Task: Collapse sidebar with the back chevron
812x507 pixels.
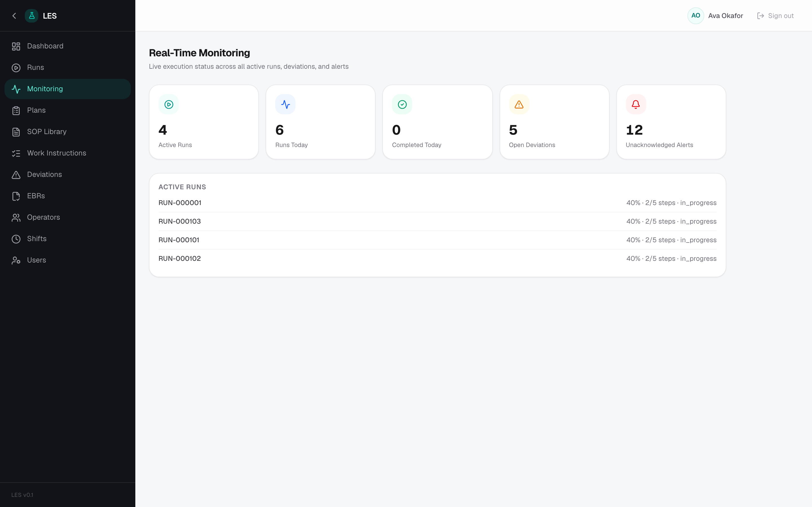Action: (x=14, y=16)
